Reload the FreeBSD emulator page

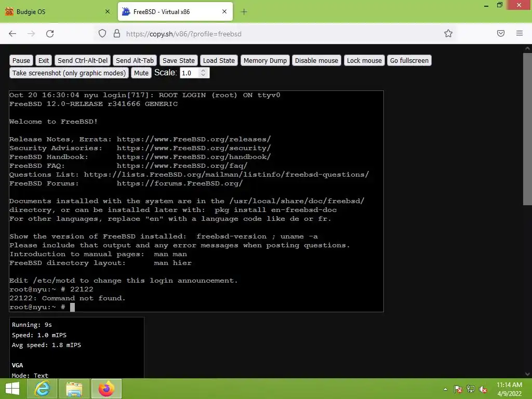click(x=50, y=34)
